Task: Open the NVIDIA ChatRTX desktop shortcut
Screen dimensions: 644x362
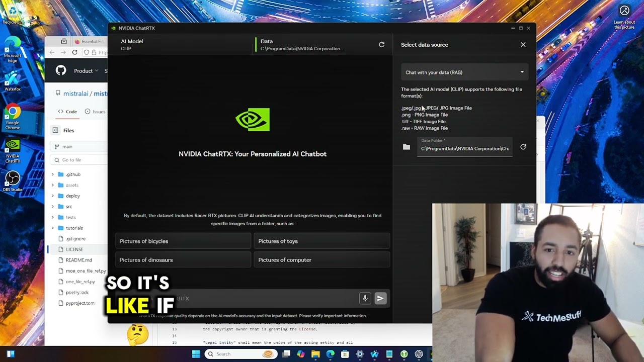Action: point(13,151)
